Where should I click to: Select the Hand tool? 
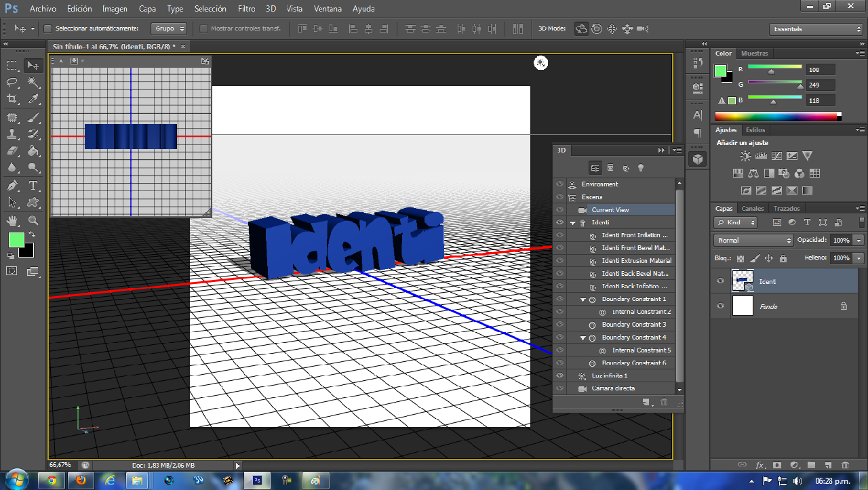[x=12, y=220]
